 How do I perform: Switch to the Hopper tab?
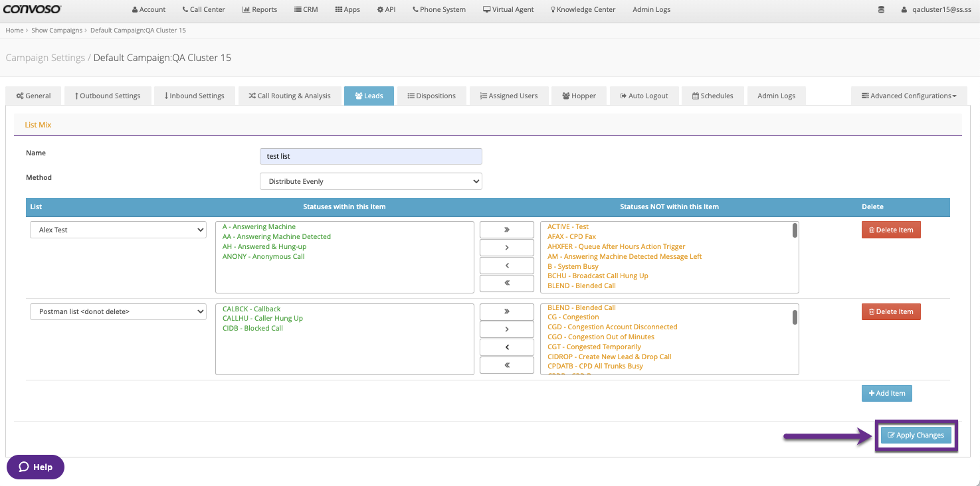pos(579,96)
